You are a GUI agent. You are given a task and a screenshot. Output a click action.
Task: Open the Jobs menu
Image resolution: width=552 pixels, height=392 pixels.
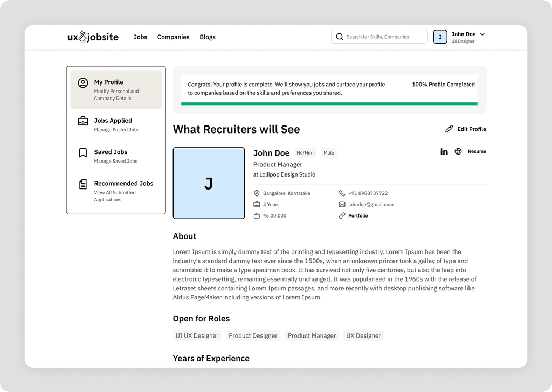click(x=140, y=37)
